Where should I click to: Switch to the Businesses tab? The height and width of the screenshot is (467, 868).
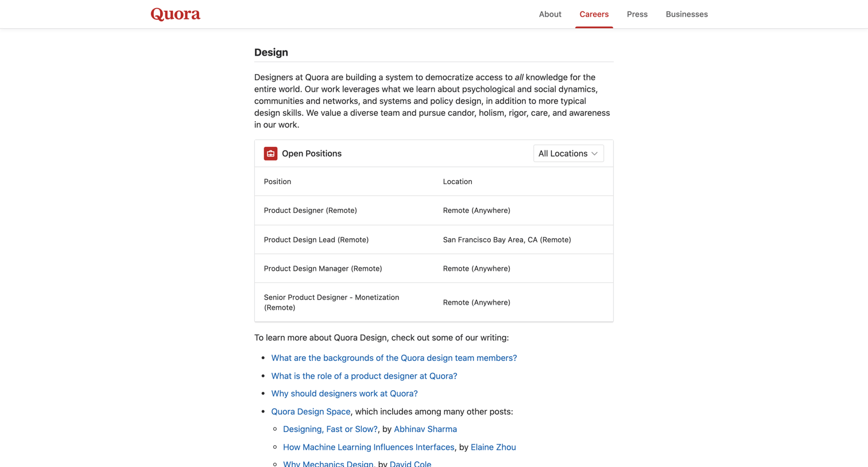point(687,14)
